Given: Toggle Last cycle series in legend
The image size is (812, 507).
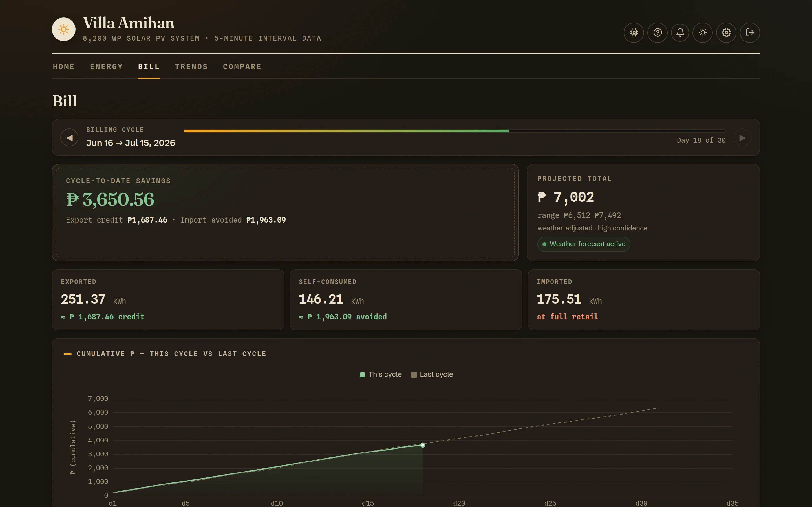Looking at the screenshot, I should click(432, 375).
